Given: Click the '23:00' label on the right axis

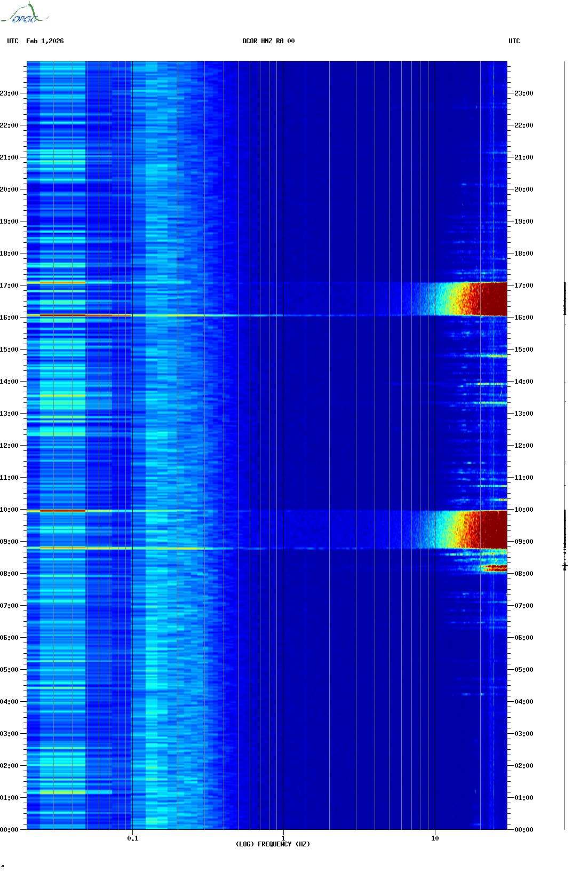Looking at the screenshot, I should 524,93.
